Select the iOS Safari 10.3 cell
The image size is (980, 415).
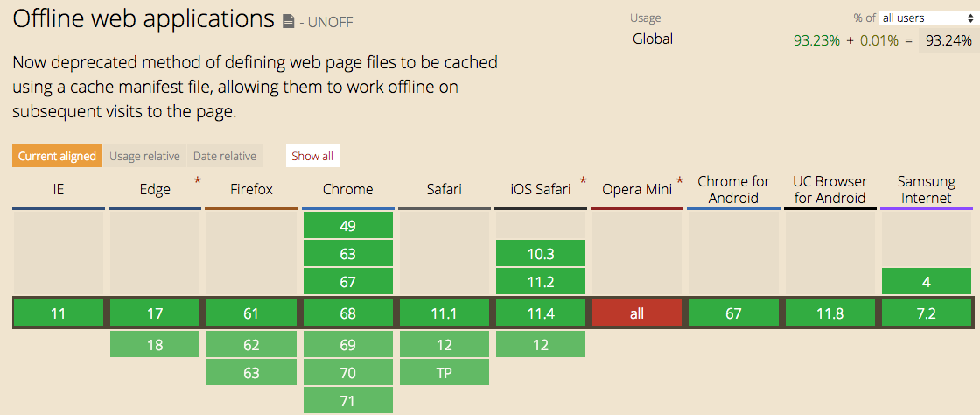(x=541, y=253)
